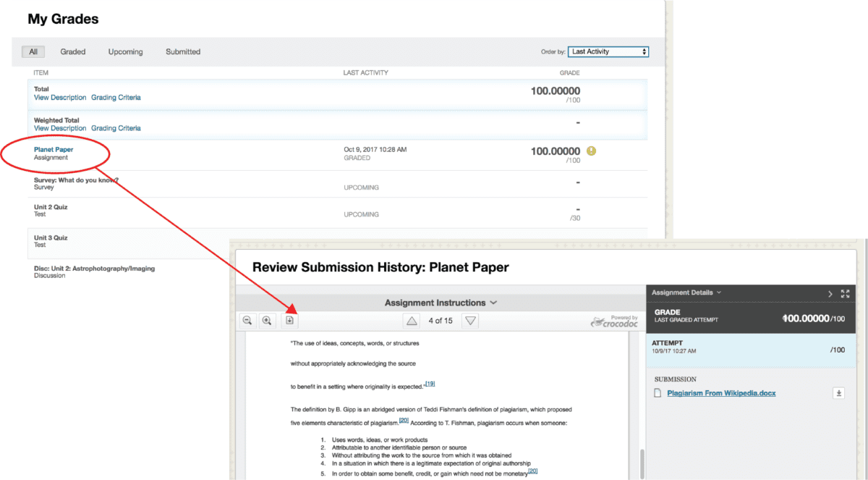Go to next page with down triangle
Viewport: 868px width, 480px height.
pos(470,321)
